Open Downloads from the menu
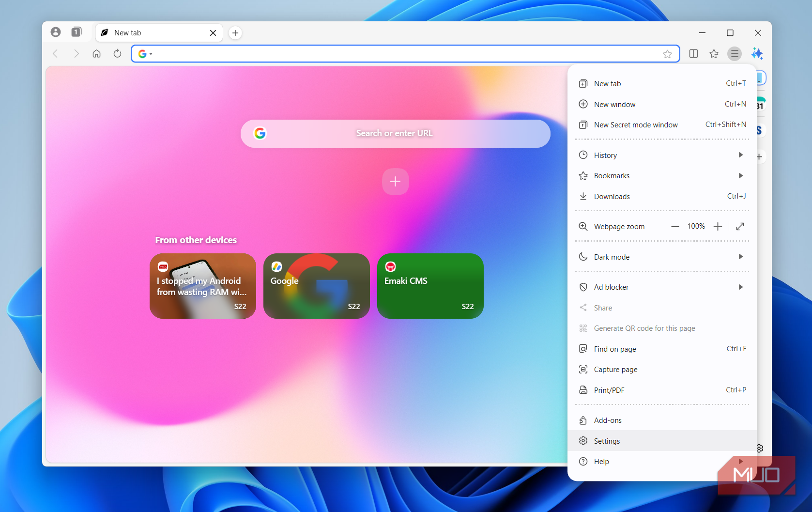The image size is (812, 512). pos(662,197)
